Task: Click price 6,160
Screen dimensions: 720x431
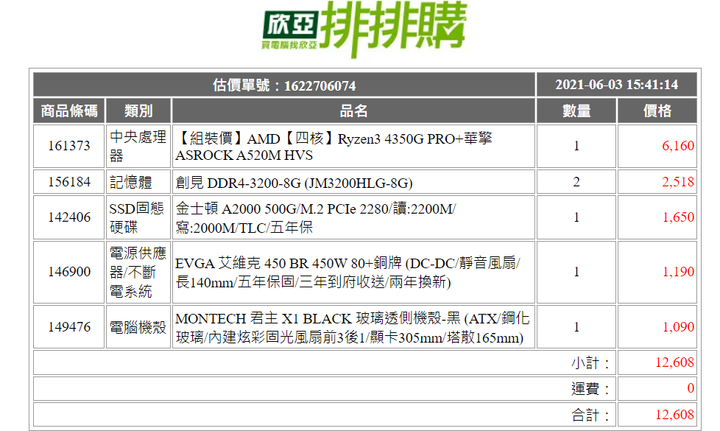Action: coord(678,146)
